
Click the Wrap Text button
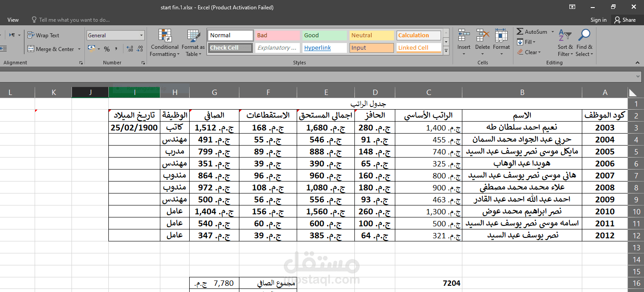pos(43,36)
